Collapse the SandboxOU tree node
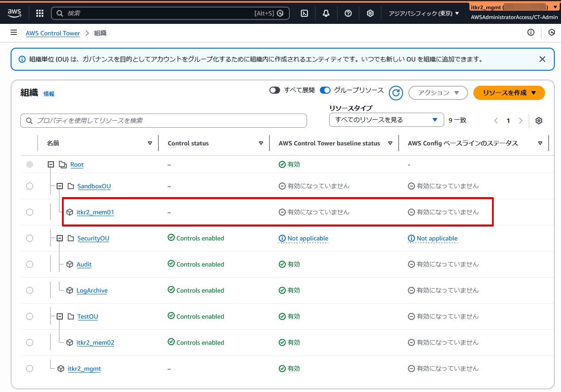 pos(60,186)
